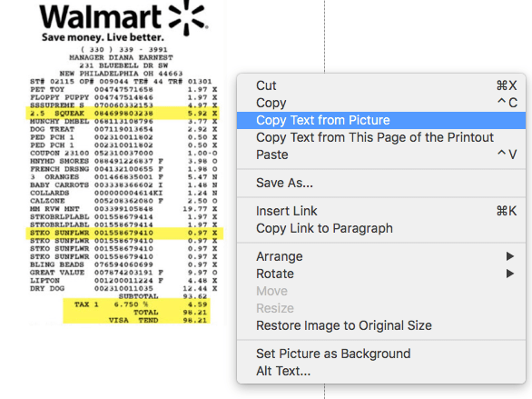The image size is (532, 399).
Task: Click Insert Link menu entry
Action: point(381,211)
